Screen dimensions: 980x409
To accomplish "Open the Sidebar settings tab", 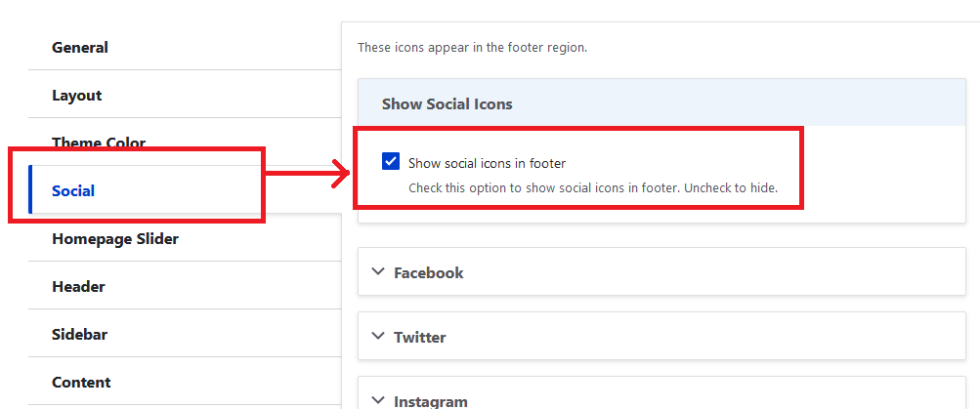I will 79,334.
